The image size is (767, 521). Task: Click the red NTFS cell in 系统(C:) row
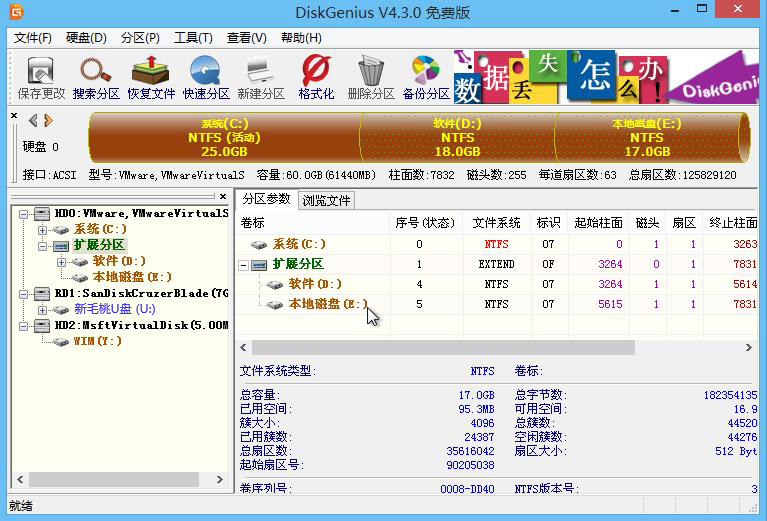(496, 244)
